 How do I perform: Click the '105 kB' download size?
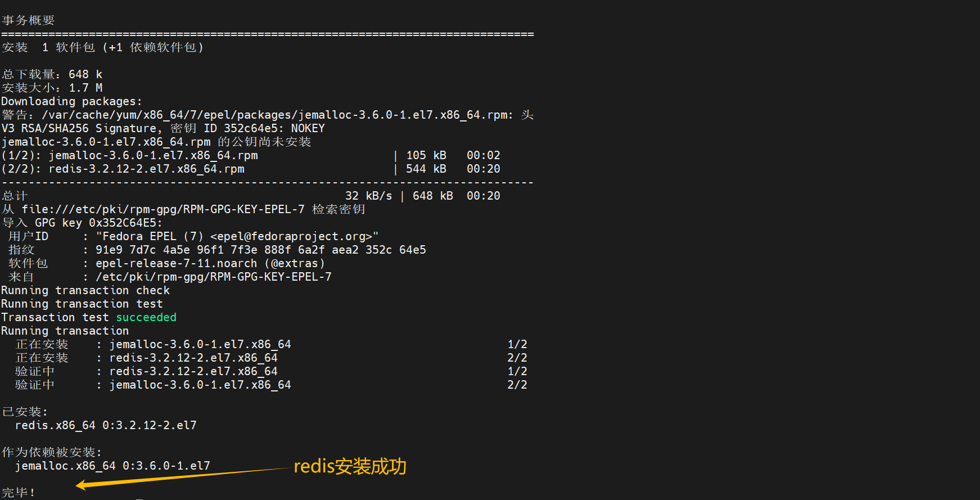[426, 155]
